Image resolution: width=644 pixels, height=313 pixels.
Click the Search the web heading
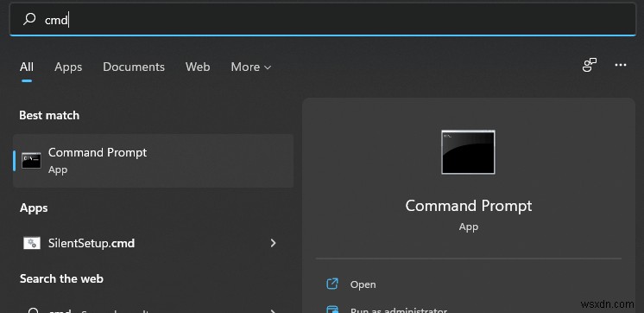[x=61, y=279]
